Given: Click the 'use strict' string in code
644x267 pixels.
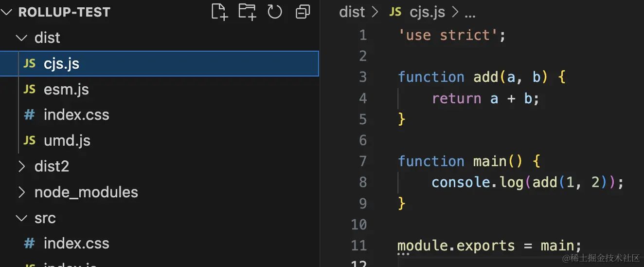Looking at the screenshot, I should coord(448,35).
